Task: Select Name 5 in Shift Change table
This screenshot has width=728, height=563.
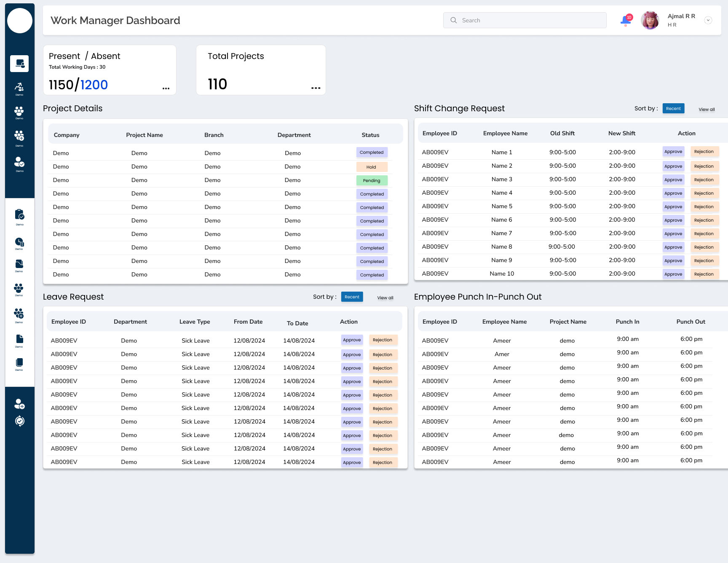Action: pos(502,206)
